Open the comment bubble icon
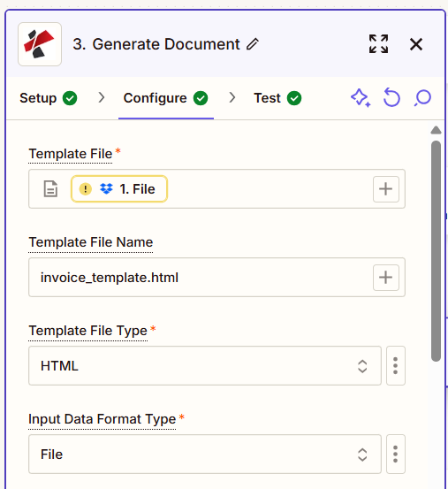 pos(422,98)
